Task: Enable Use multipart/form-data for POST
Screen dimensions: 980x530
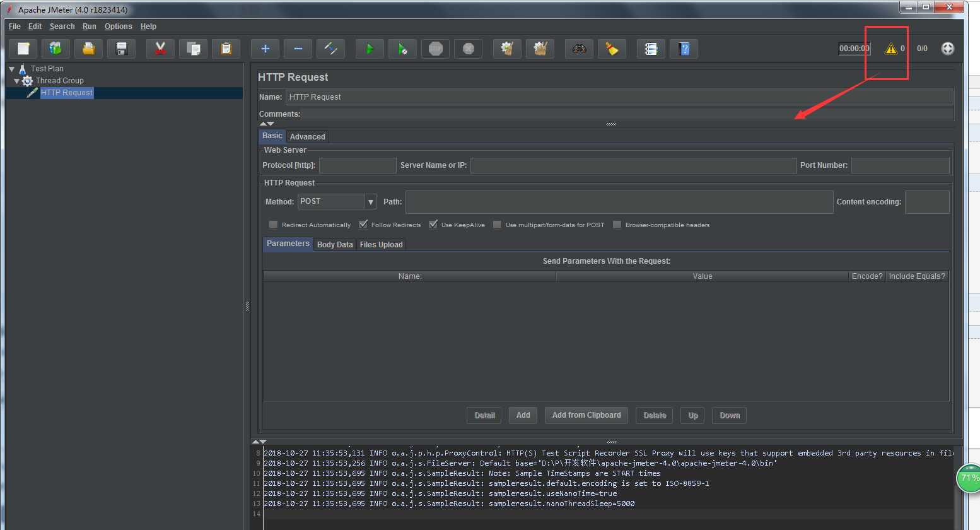Action: [x=497, y=225]
